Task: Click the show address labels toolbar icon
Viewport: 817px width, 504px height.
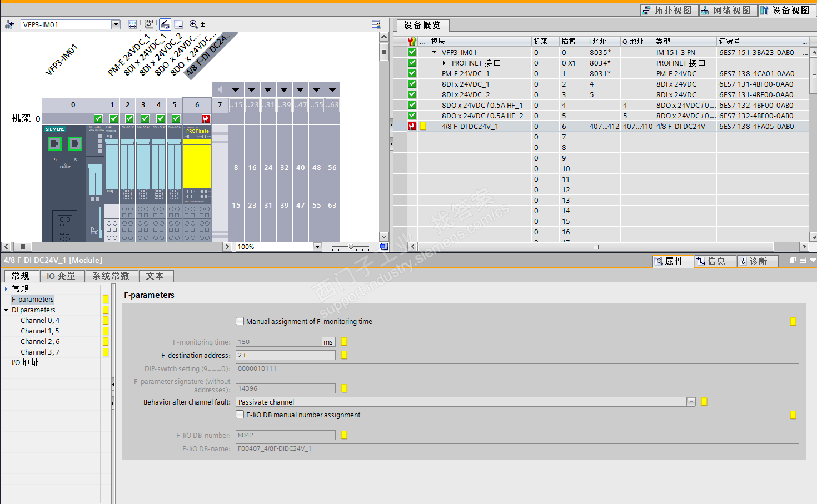Action: click(133, 24)
